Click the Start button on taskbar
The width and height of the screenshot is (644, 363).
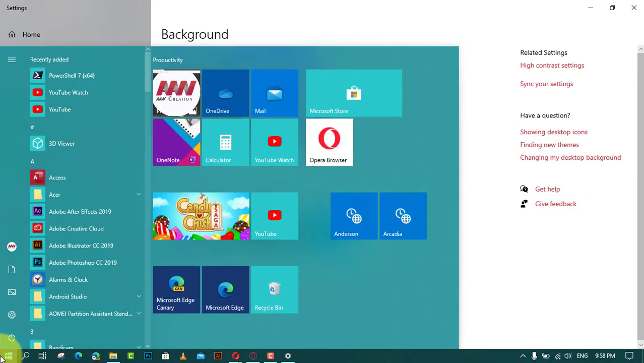(x=8, y=356)
